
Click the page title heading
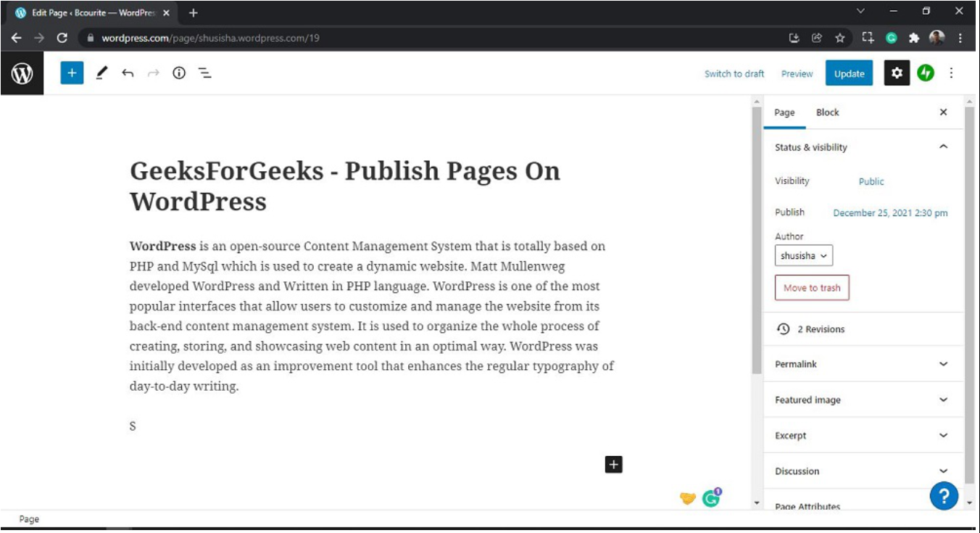coord(345,186)
